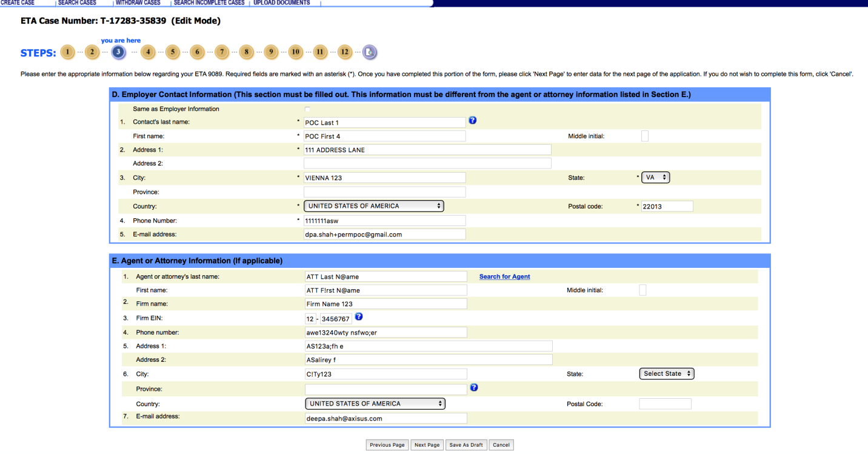Screen dimensions: 868x454
Task: Open step 4 of the application
Action: pos(148,52)
